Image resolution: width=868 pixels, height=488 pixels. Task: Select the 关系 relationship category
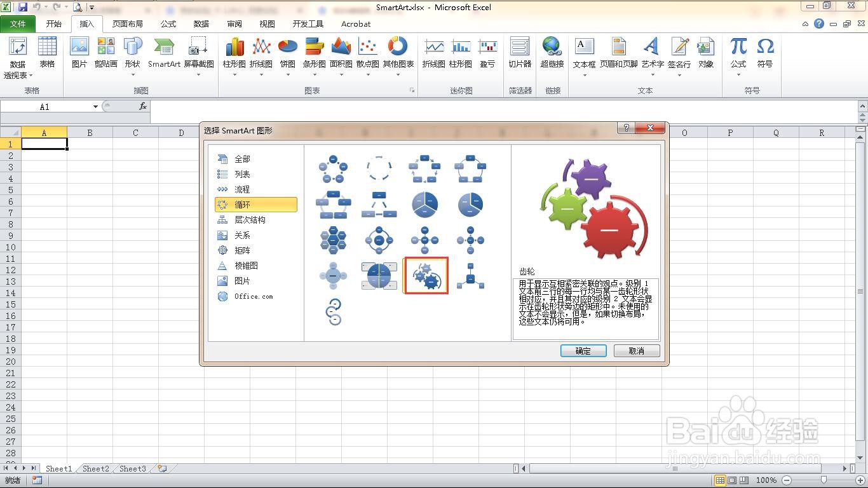pos(256,235)
